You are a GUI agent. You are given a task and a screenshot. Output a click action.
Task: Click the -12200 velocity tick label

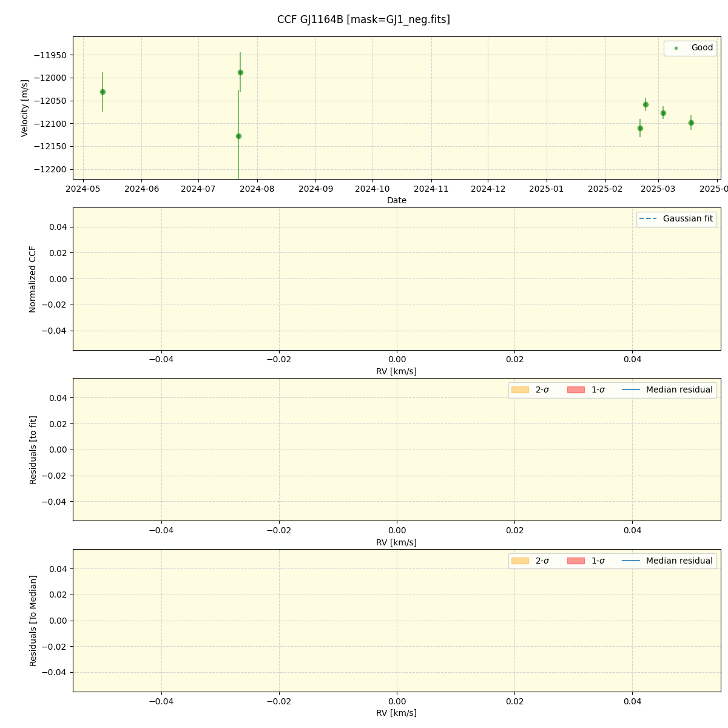tap(50, 169)
